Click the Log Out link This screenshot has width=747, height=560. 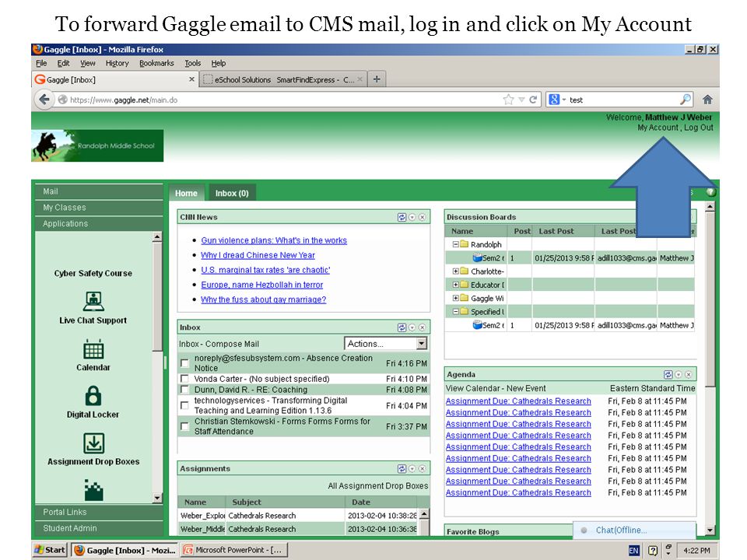pos(699,128)
